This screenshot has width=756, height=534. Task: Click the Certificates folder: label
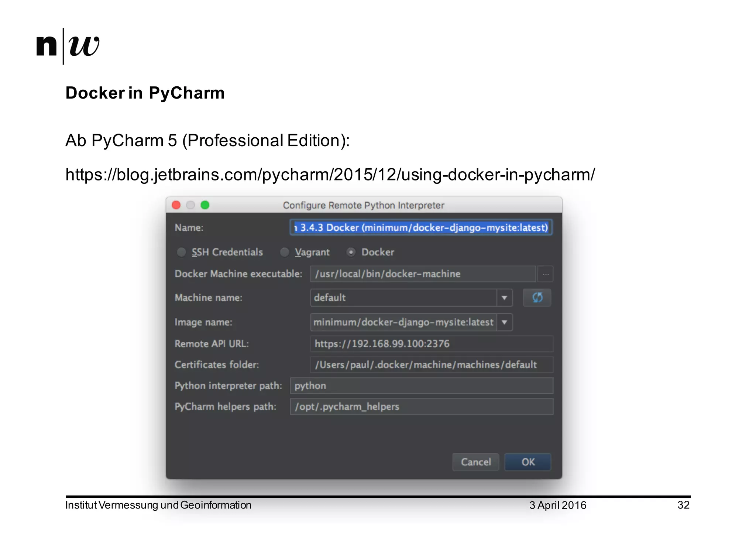pyautogui.click(x=217, y=365)
